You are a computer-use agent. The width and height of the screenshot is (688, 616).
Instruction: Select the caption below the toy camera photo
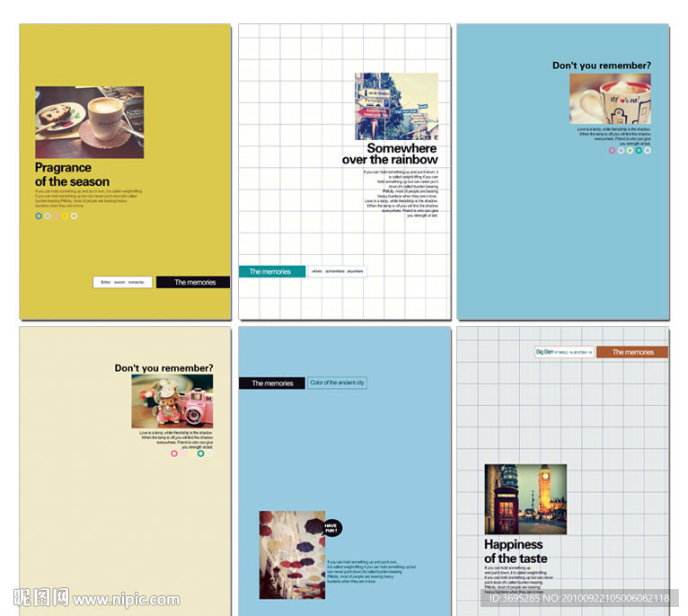pyautogui.click(x=176, y=440)
